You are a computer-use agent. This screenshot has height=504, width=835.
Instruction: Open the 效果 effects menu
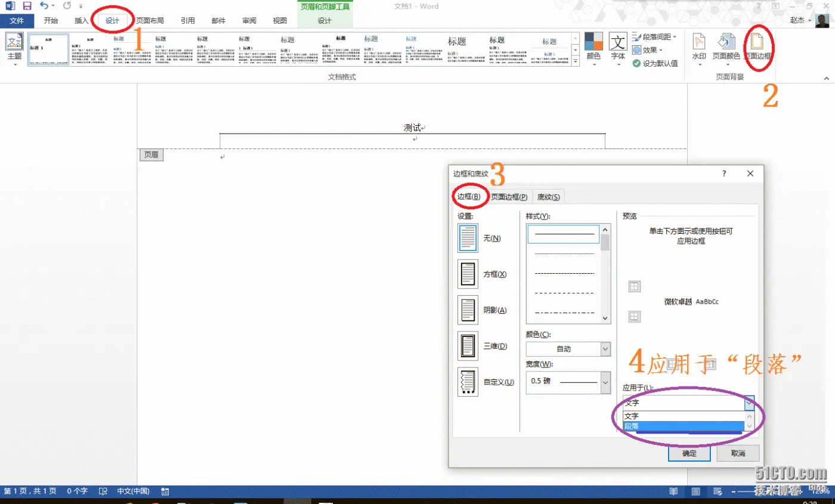648,50
